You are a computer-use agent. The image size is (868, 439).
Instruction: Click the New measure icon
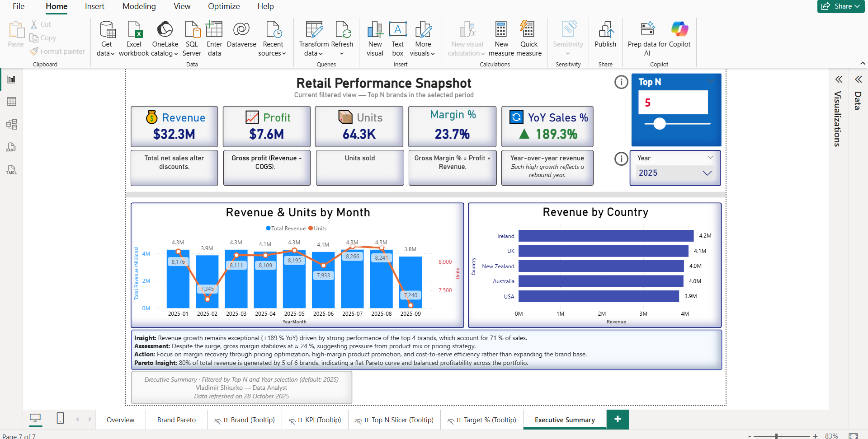point(501,30)
